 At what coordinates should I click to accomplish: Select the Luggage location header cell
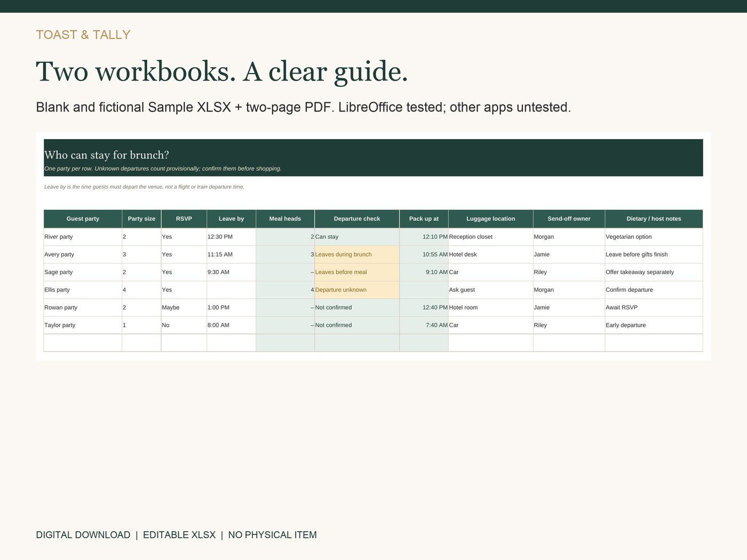point(491,219)
